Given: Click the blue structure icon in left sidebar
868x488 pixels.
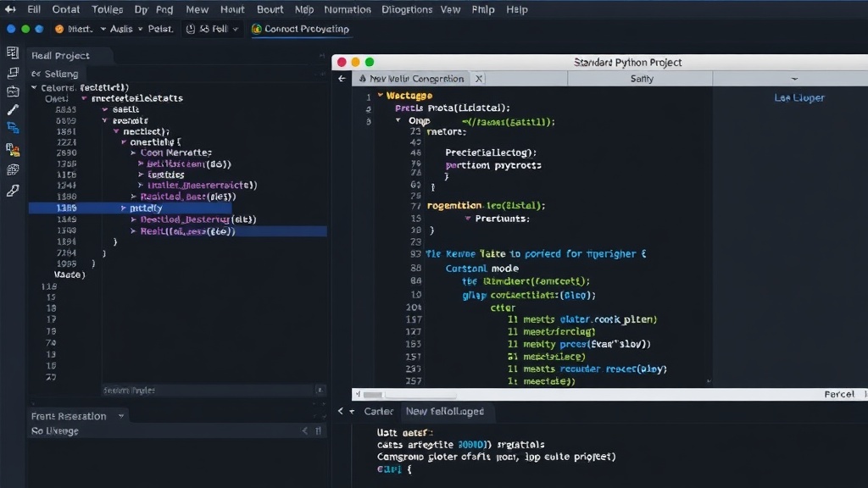Looking at the screenshot, I should tap(13, 128).
